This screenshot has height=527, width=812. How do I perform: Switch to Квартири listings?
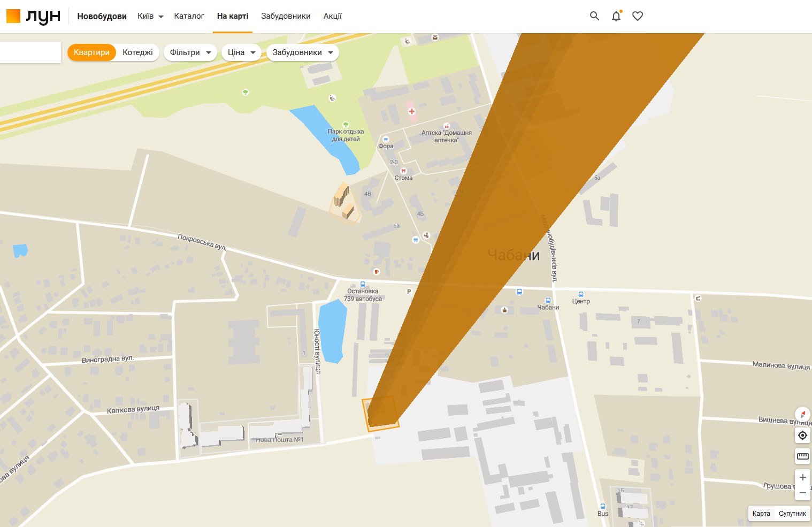(91, 52)
